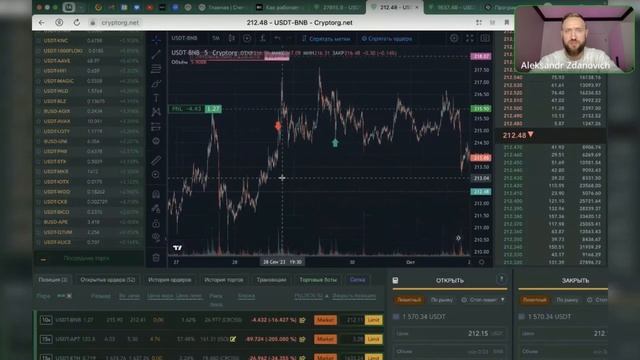Lock all drawing tools
The image size is (640, 360).
click(x=156, y=223)
